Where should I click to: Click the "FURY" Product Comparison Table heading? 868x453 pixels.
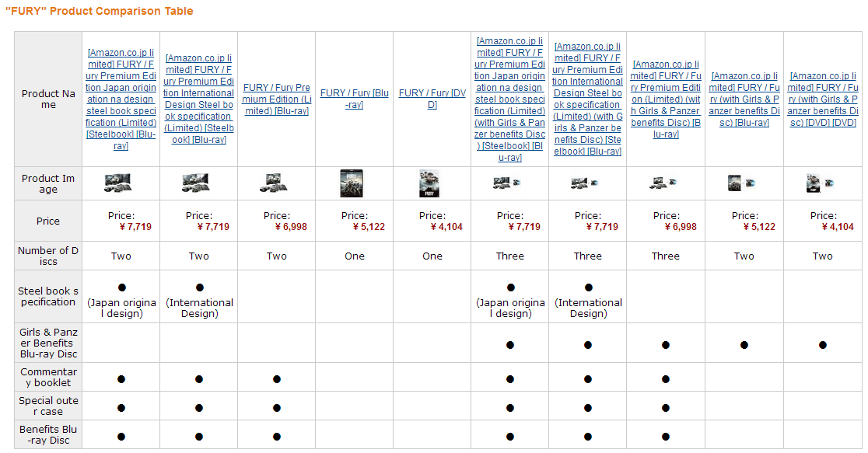[99, 11]
